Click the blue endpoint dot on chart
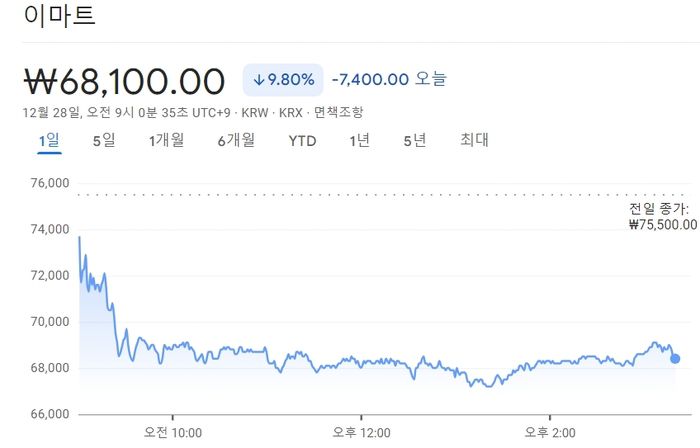Screen dimensions: 700x448 coord(675,358)
